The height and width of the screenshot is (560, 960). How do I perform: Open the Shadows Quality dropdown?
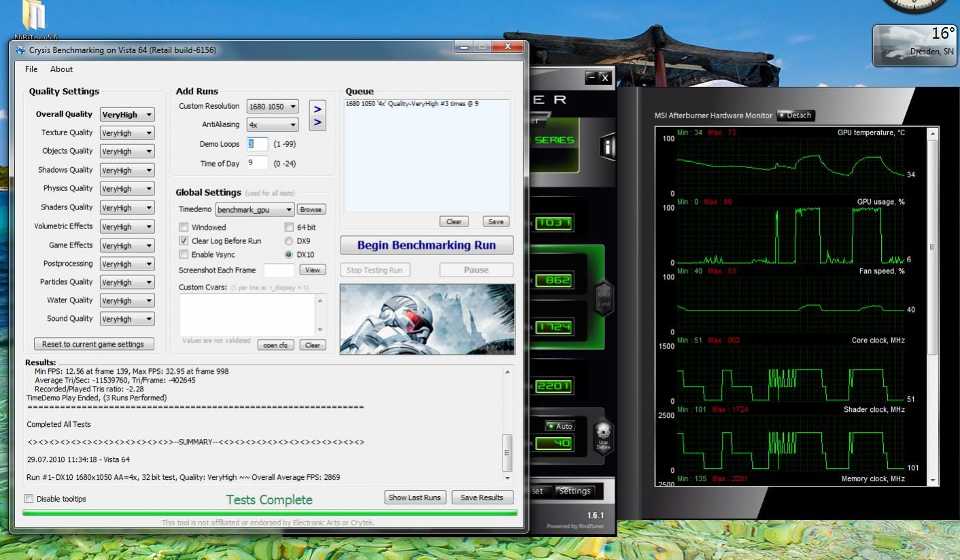pyautogui.click(x=127, y=171)
